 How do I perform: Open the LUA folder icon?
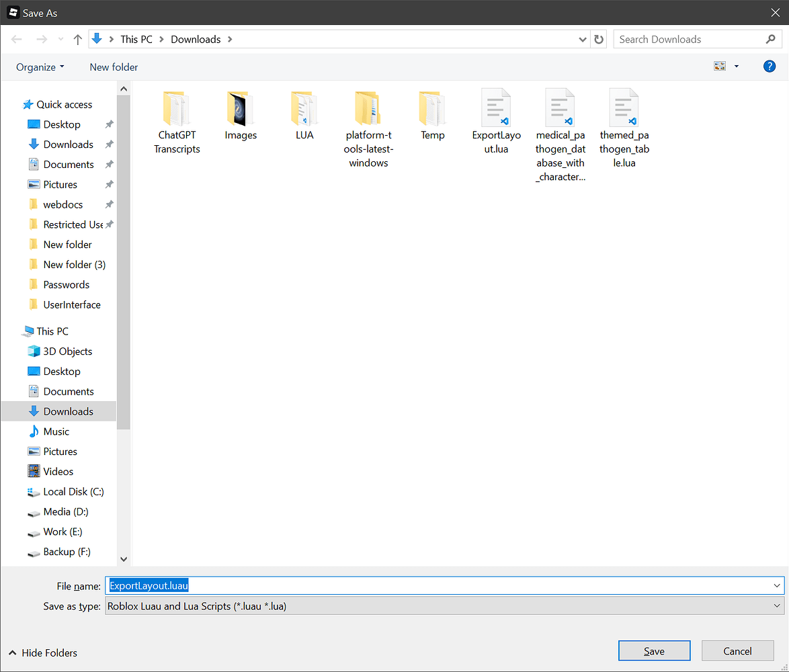304,108
